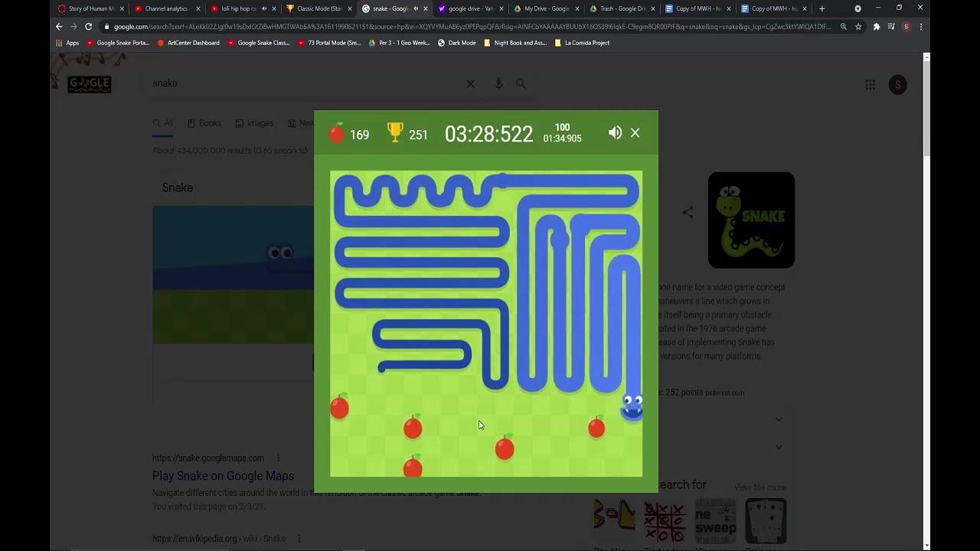980x551 pixels.
Task: Mute the Snake game sound
Action: [615, 132]
